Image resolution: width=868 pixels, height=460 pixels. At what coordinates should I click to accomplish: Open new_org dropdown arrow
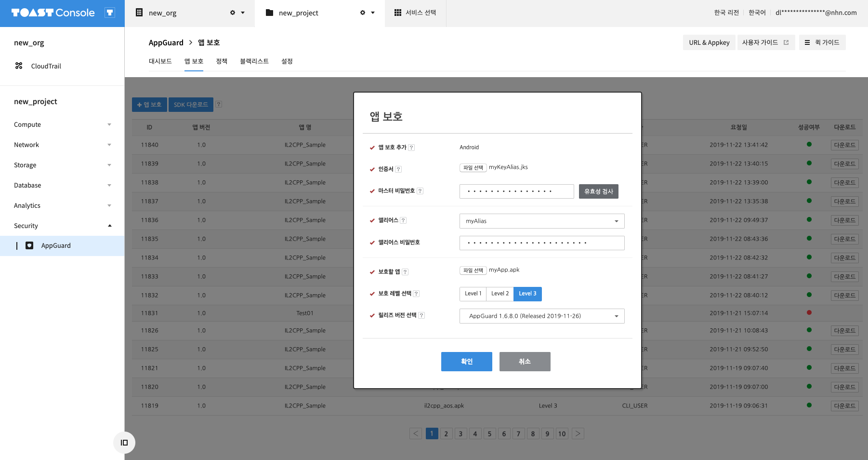pos(243,13)
